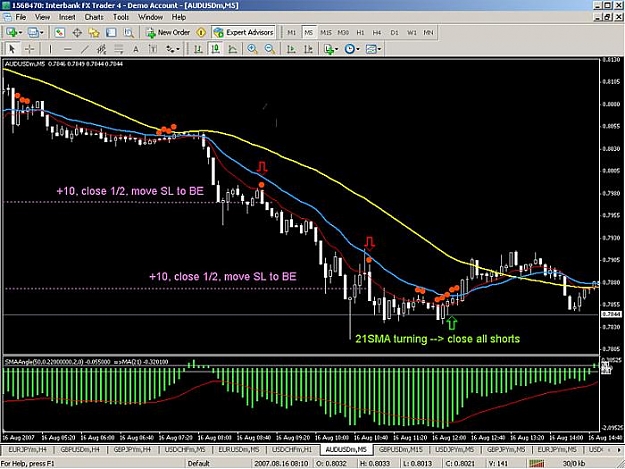Select the M30 timeframe
The height and width of the screenshot is (469, 625).
[343, 33]
